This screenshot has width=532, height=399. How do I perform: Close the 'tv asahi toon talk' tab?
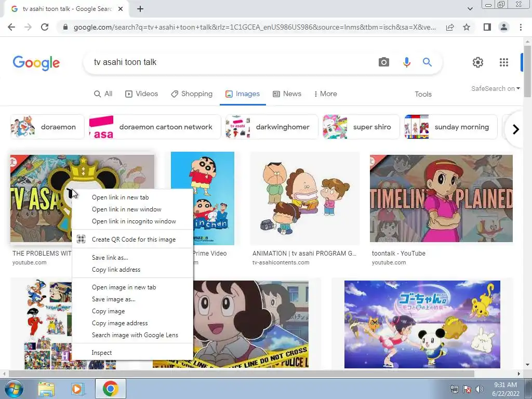pos(121,9)
